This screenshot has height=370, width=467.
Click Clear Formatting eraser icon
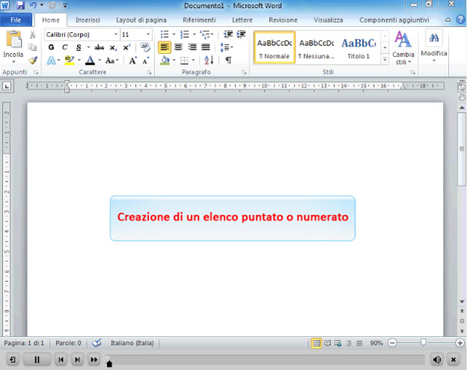pos(145,47)
